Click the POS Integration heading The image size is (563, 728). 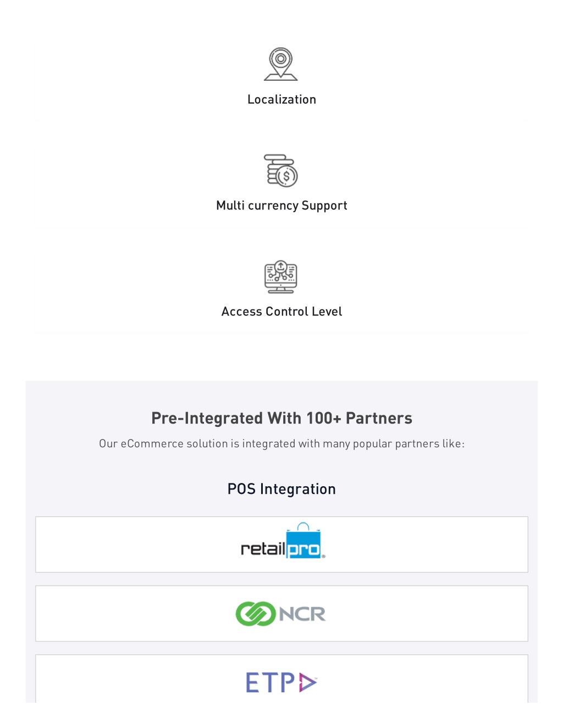(x=281, y=489)
